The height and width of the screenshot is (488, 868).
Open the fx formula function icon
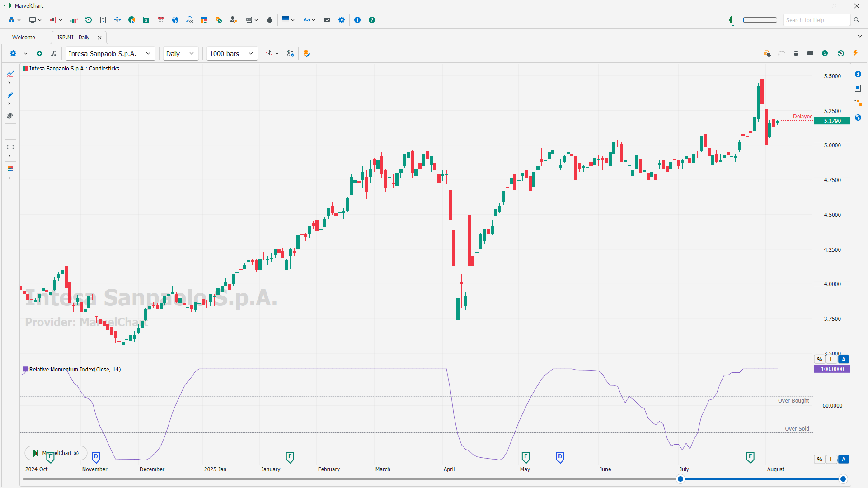(54, 53)
